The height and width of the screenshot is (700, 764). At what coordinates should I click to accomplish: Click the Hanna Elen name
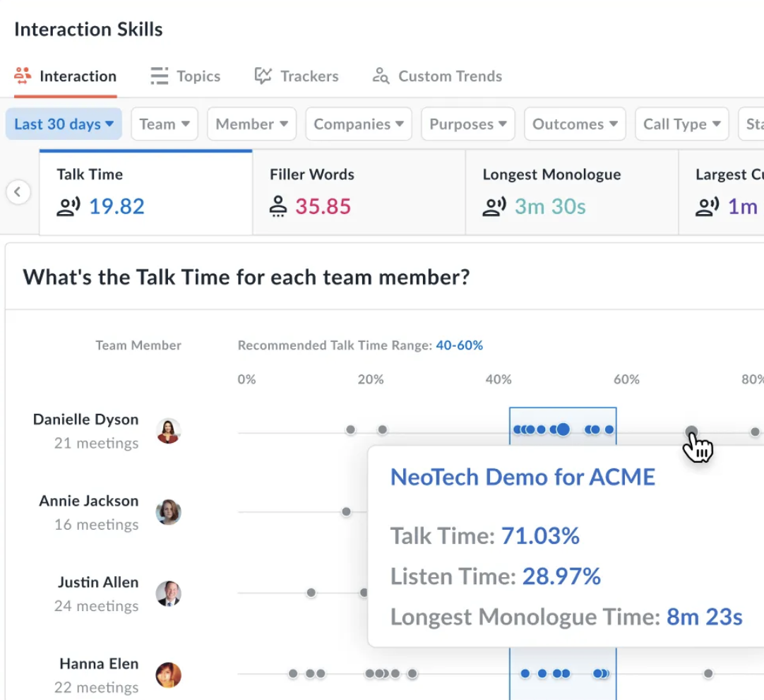coord(99,664)
